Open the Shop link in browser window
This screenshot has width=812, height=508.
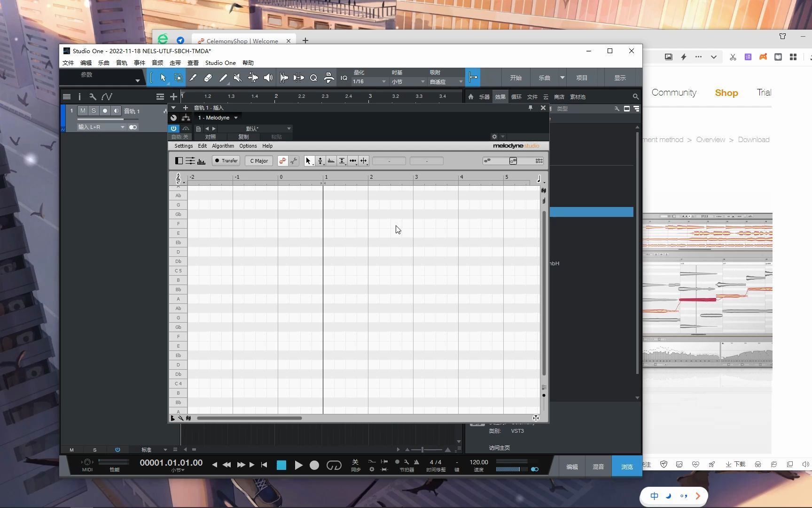[x=726, y=93]
